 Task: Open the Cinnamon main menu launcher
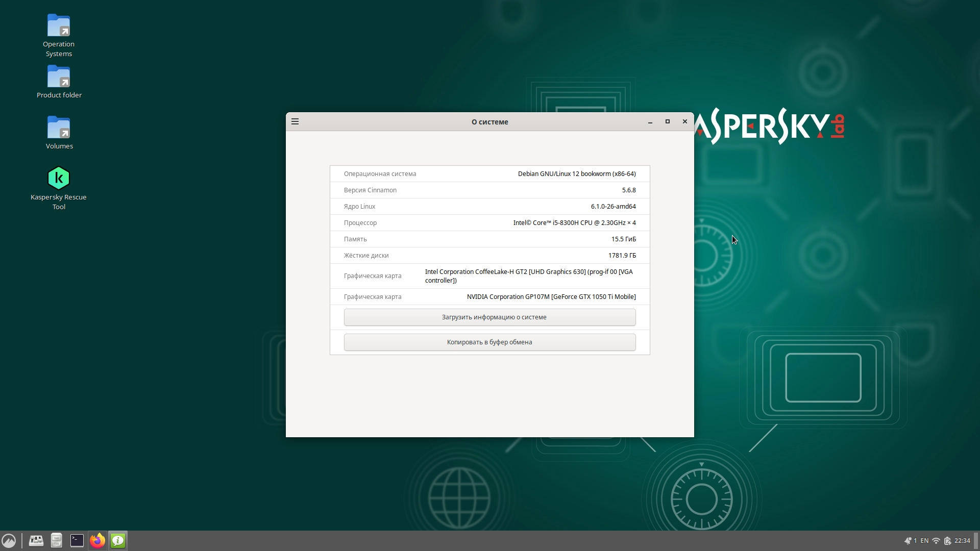pyautogui.click(x=9, y=540)
